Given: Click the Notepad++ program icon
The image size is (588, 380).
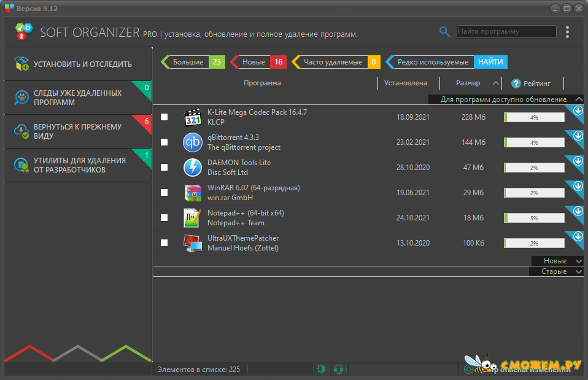Looking at the screenshot, I should pyautogui.click(x=193, y=217).
